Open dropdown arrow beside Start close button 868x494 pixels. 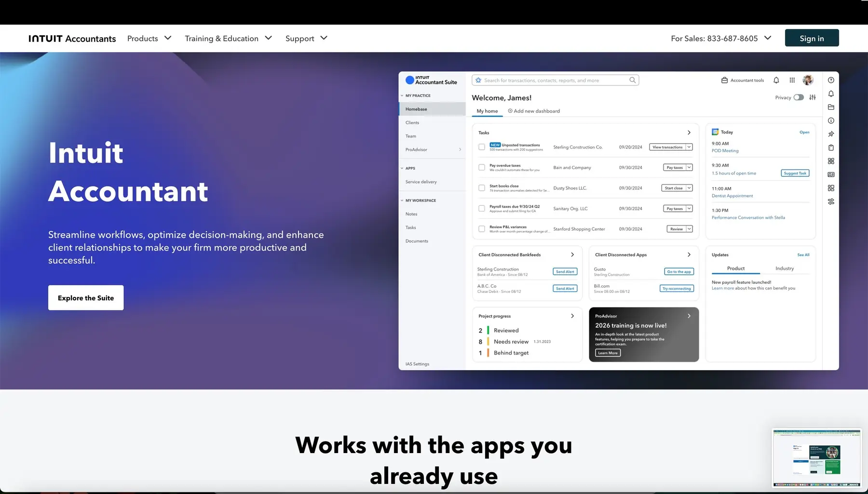689,188
